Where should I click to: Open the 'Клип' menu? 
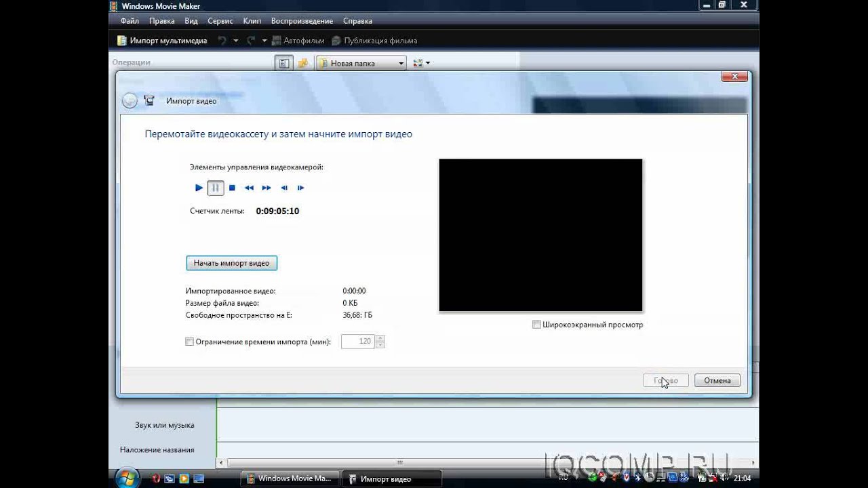[252, 21]
